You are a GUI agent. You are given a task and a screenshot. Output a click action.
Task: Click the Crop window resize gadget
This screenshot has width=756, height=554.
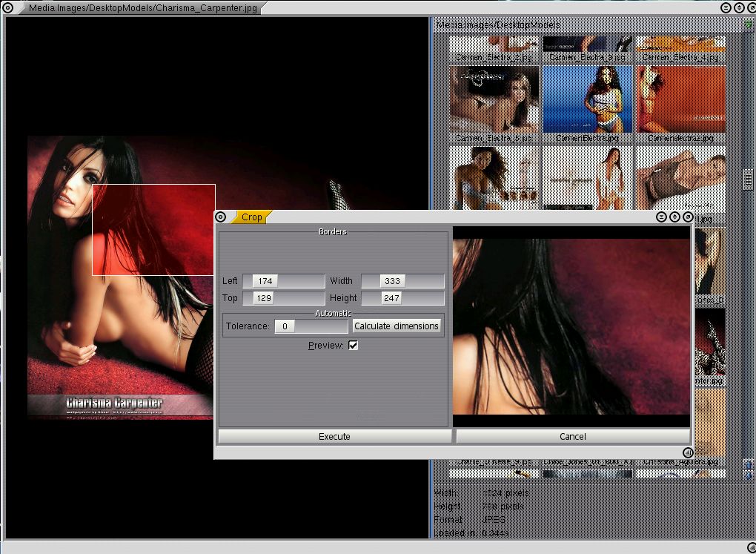coord(687,452)
